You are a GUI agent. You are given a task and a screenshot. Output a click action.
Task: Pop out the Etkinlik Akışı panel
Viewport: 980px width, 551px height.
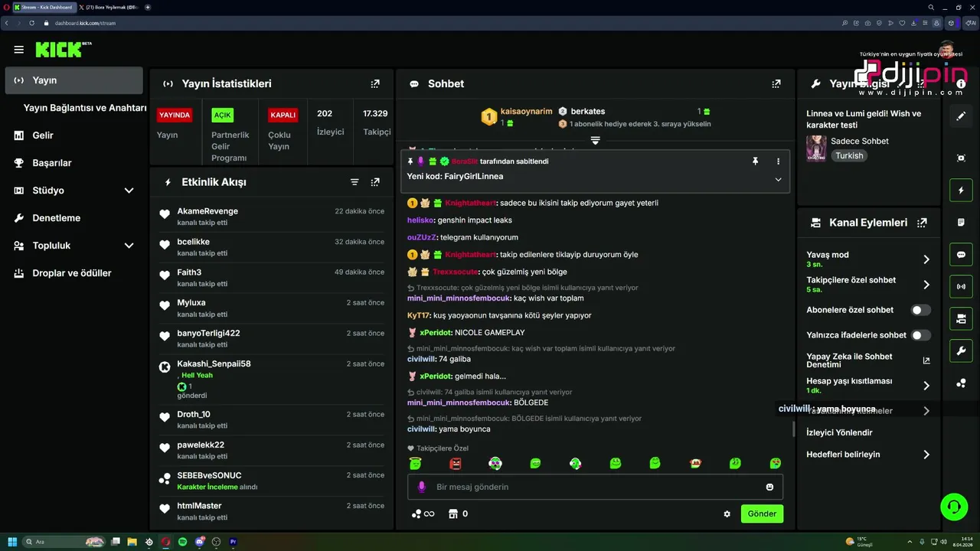[x=375, y=182]
